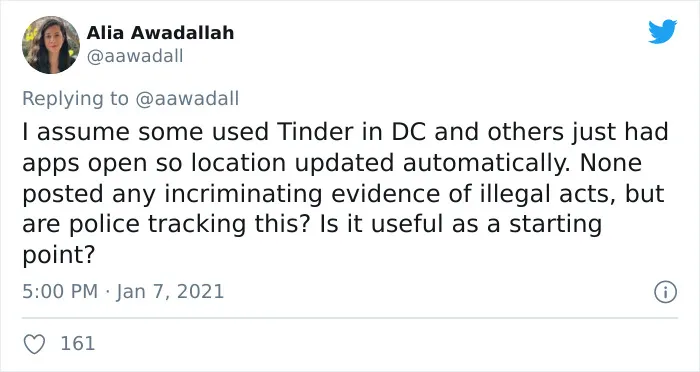700x372 pixels.
Task: View the 161 likes count
Action: click(x=78, y=343)
